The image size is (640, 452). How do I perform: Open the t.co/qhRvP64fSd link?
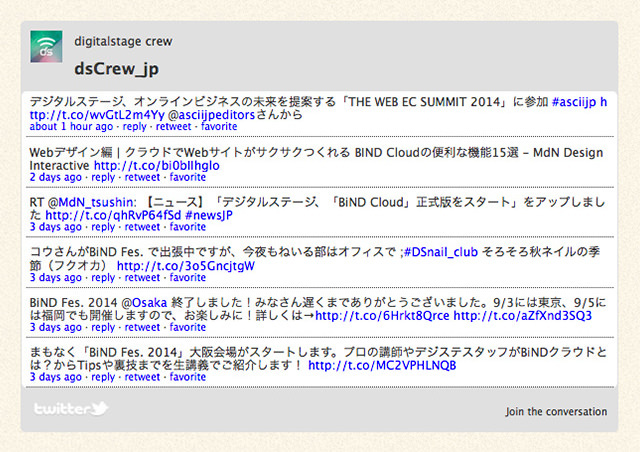point(113,215)
